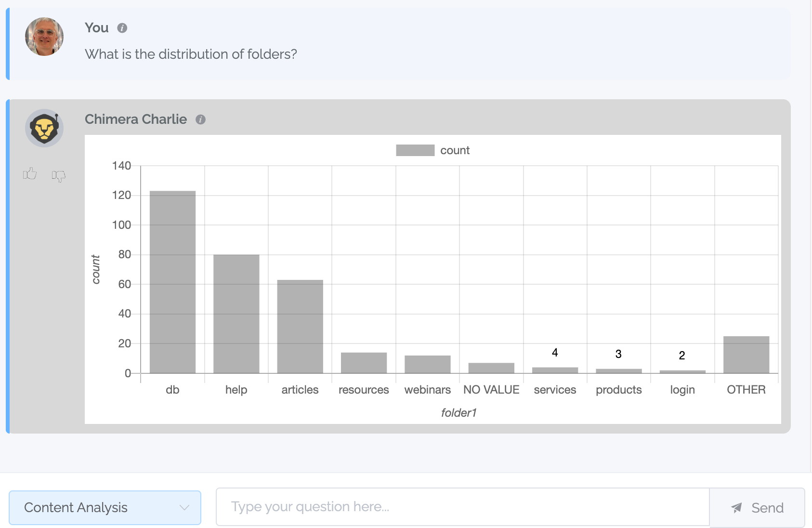Focus the Type your question here field
This screenshot has width=812, height=528.
click(463, 507)
